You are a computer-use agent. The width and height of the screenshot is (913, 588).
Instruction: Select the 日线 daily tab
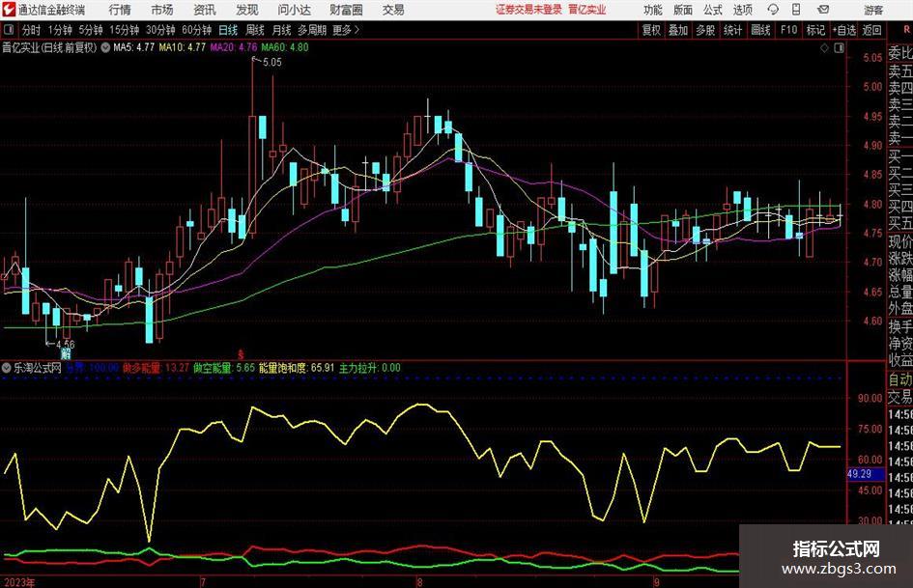[228, 30]
